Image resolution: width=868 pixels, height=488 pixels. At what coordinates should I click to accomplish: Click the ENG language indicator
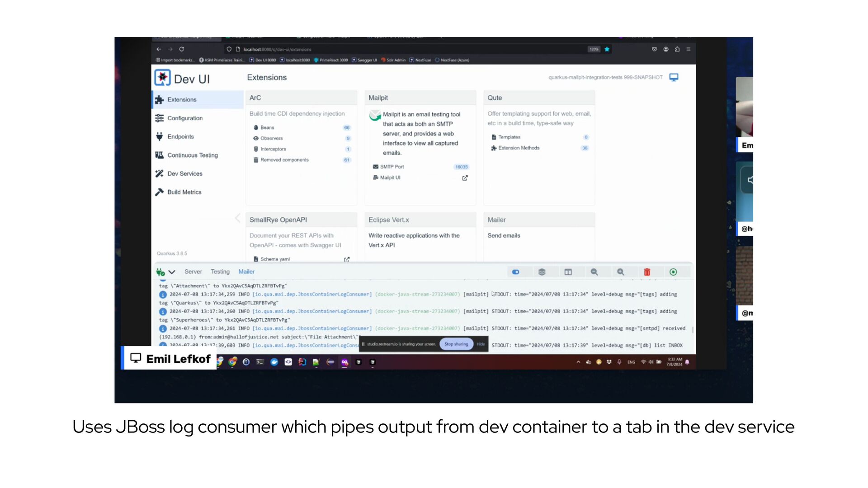[x=631, y=362]
